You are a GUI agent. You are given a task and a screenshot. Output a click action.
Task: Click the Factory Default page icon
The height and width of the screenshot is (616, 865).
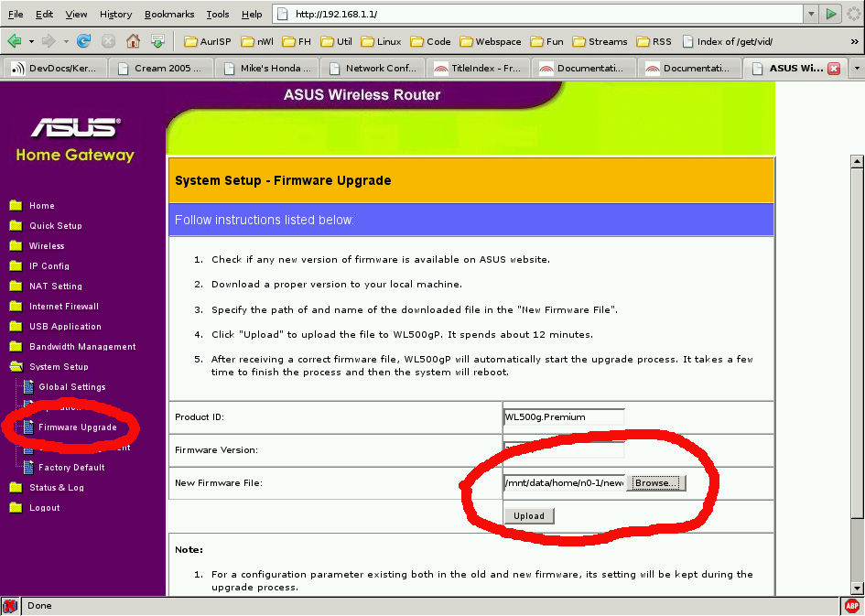(27, 467)
